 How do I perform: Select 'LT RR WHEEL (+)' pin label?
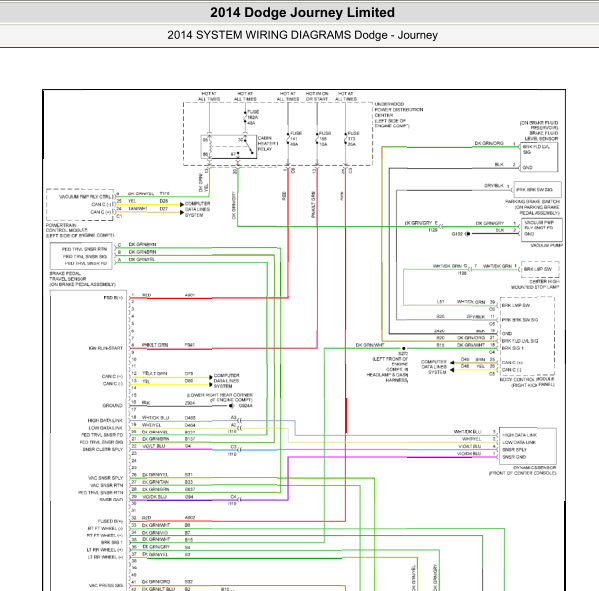pyautogui.click(x=105, y=550)
